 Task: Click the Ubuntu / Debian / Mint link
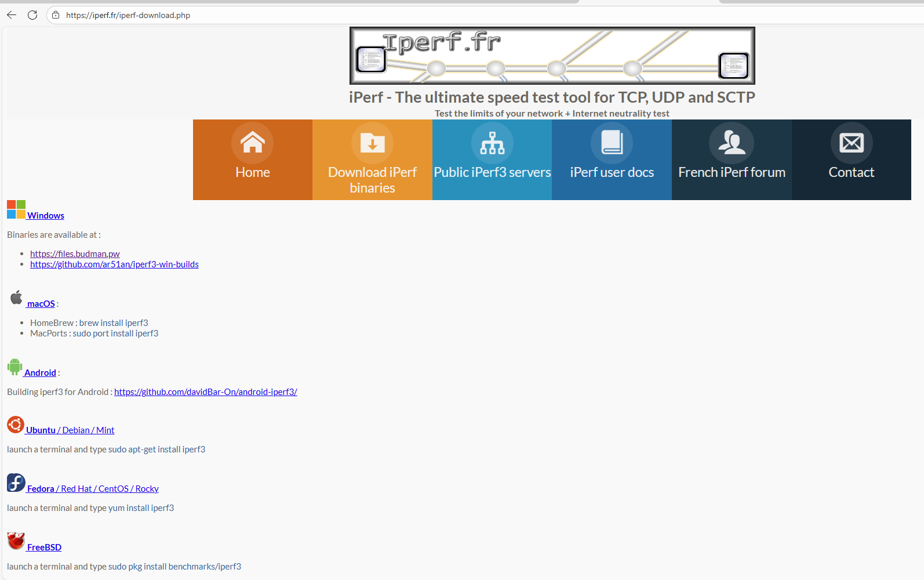click(x=70, y=430)
